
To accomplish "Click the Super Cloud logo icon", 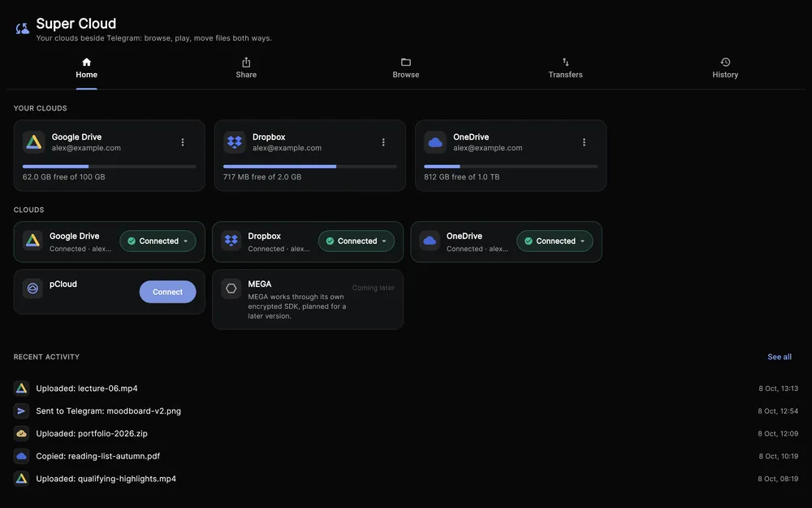I will (22, 29).
